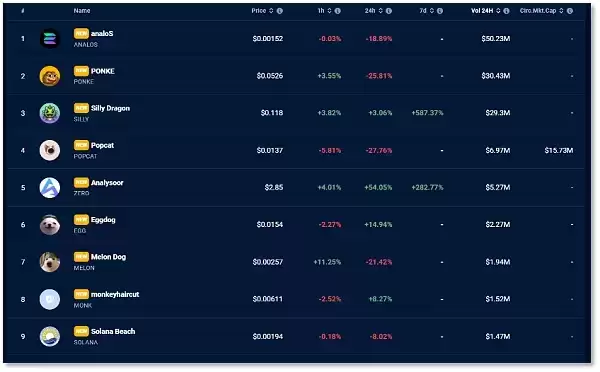Open the Eggdog token link
This screenshot has width=600, height=372.
click(103, 220)
